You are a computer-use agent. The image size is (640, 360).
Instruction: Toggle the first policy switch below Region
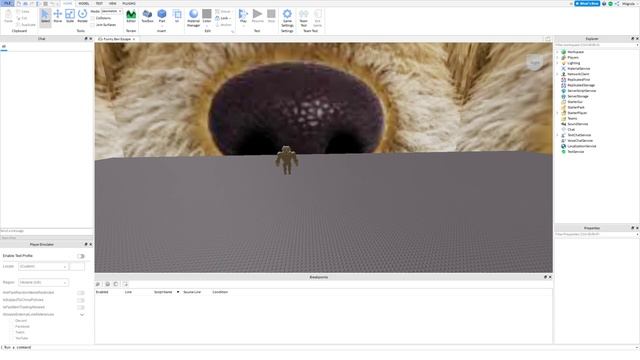[81, 293]
